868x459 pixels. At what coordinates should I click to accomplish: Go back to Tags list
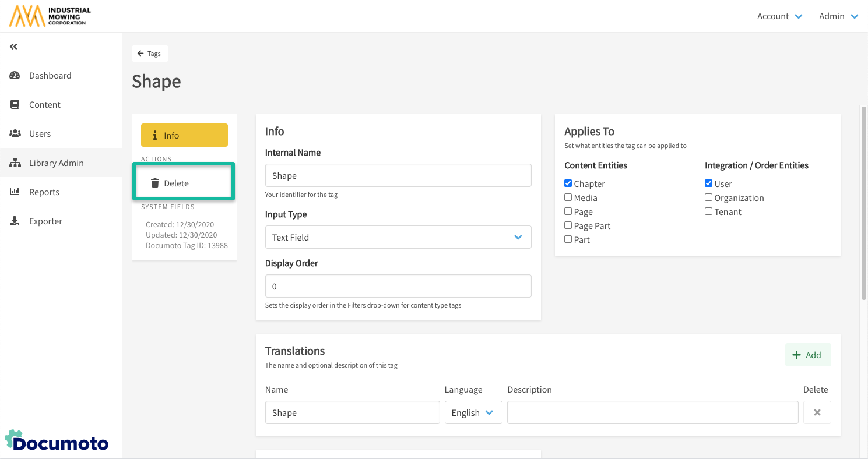150,54
